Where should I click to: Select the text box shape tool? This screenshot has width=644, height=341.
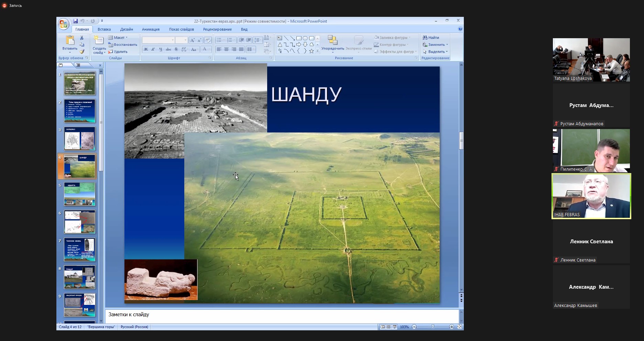(280, 38)
